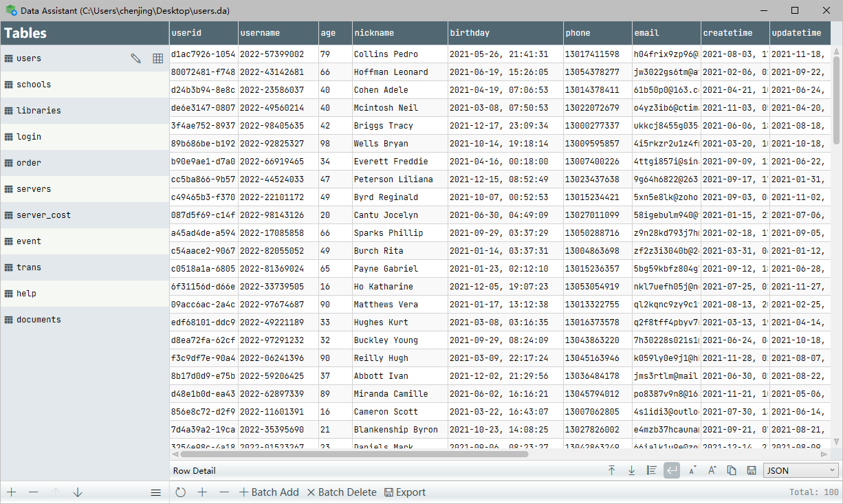
Task: Jump to first row with top arrow icon
Action: click(x=611, y=470)
